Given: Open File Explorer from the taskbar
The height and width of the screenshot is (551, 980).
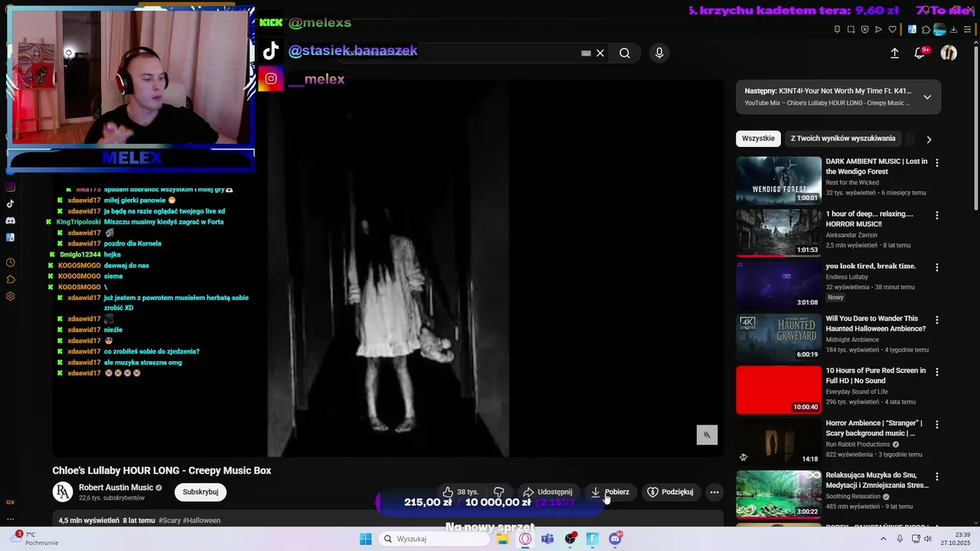Looking at the screenshot, I should pyautogui.click(x=502, y=539).
